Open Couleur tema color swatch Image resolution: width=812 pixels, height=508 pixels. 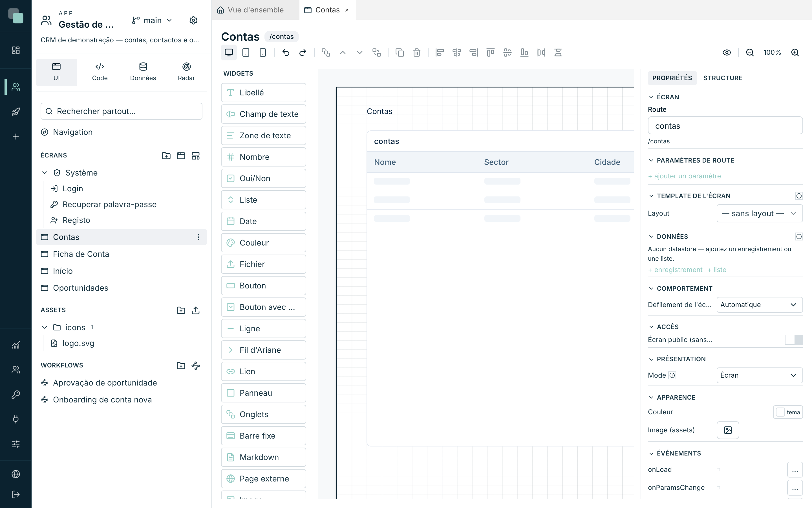pyautogui.click(x=788, y=412)
